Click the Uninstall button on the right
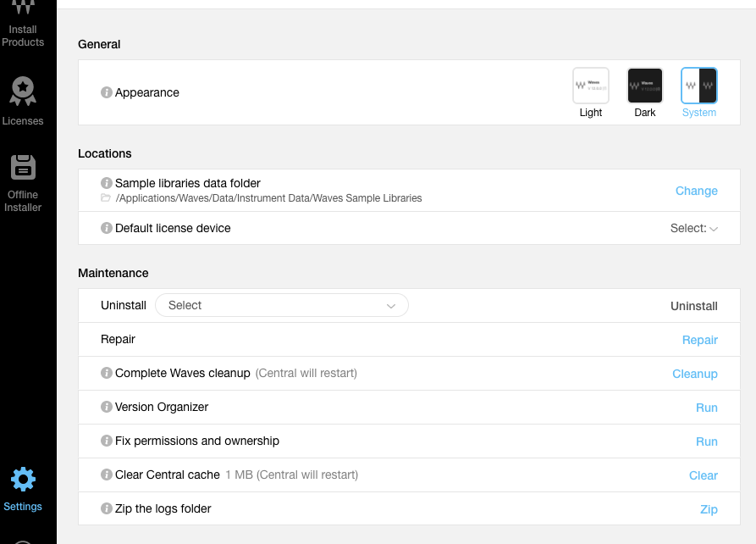The width and height of the screenshot is (756, 544). (x=694, y=306)
